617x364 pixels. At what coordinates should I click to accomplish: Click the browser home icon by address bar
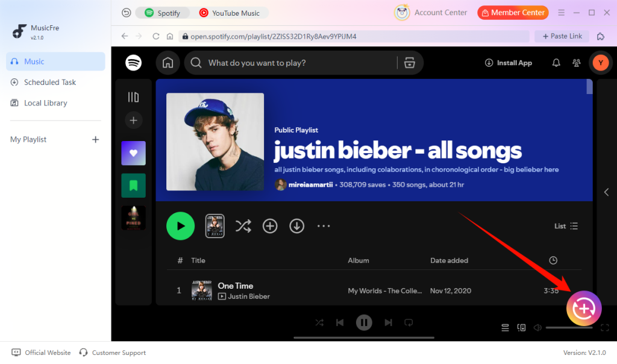pyautogui.click(x=169, y=36)
